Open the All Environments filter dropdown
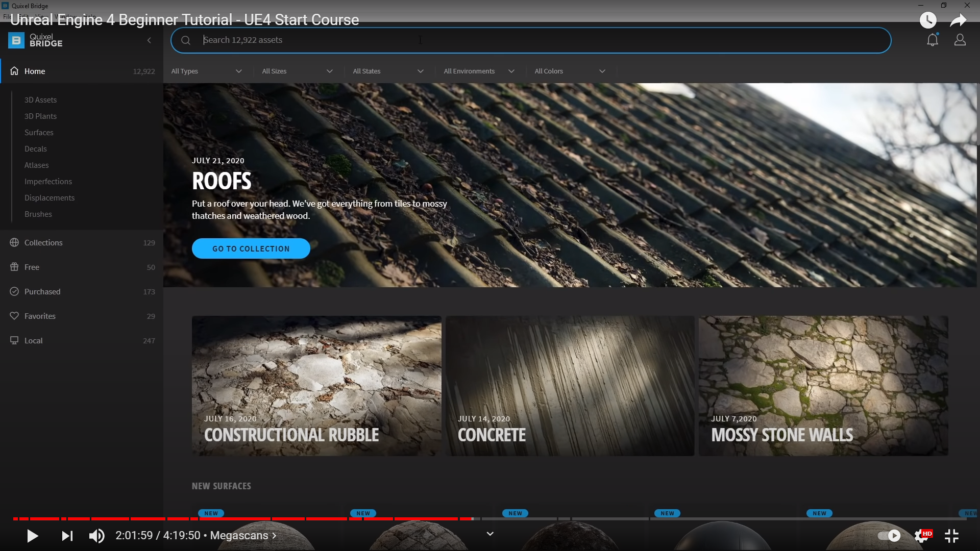Image resolution: width=980 pixels, height=551 pixels. [x=479, y=71]
